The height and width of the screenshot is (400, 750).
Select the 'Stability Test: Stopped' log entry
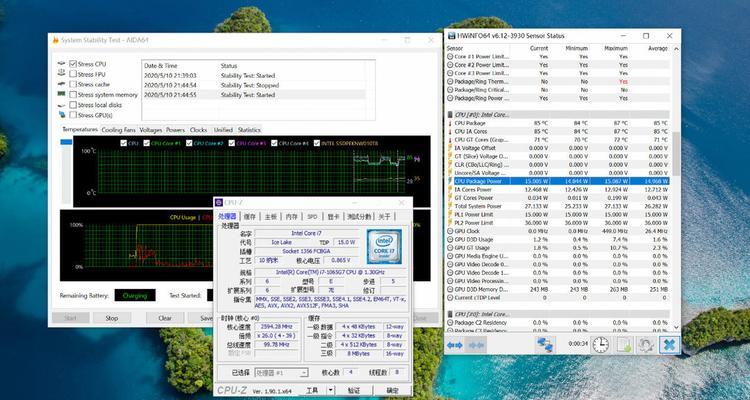(254, 85)
